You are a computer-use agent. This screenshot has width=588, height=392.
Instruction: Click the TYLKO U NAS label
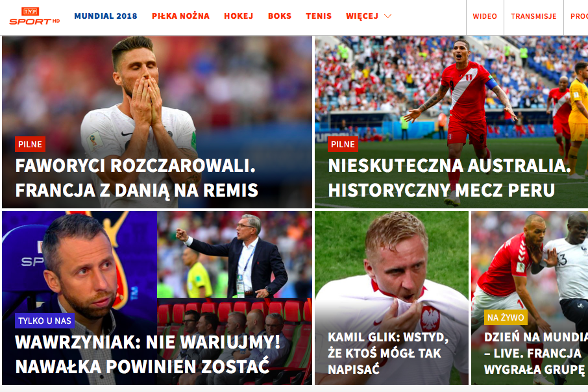pyautogui.click(x=45, y=321)
